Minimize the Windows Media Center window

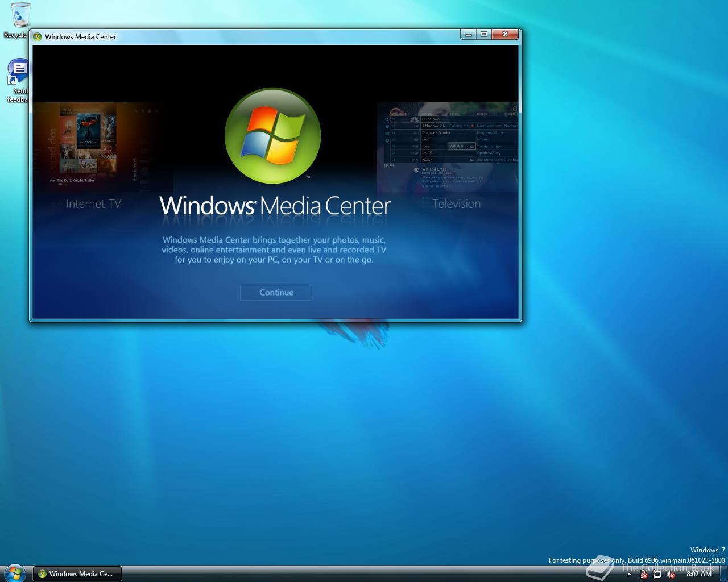[x=468, y=35]
